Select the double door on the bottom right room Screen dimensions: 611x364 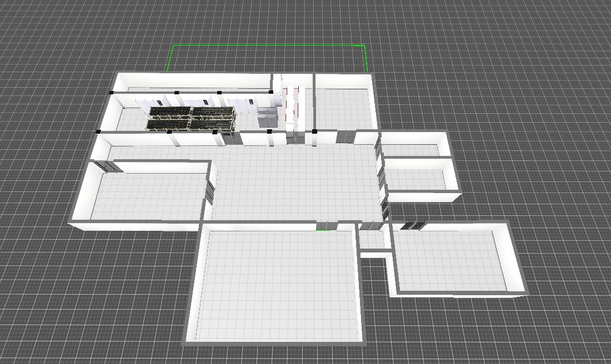click(412, 226)
